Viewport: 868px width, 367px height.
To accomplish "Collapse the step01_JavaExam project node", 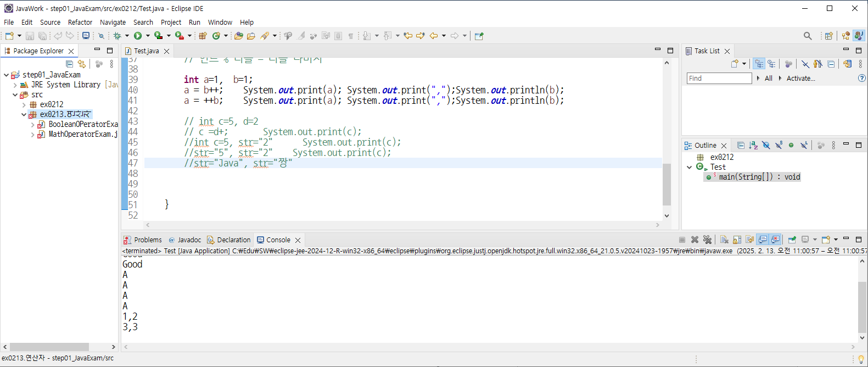I will point(6,75).
